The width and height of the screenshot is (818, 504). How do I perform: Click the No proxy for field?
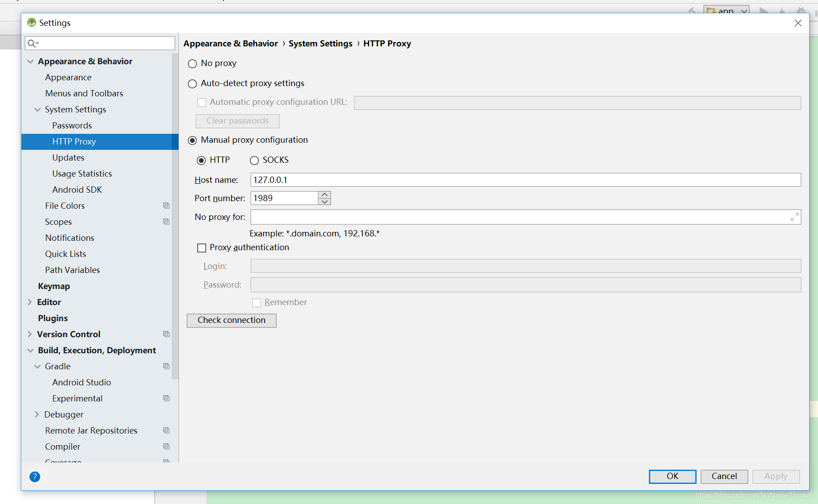[526, 217]
